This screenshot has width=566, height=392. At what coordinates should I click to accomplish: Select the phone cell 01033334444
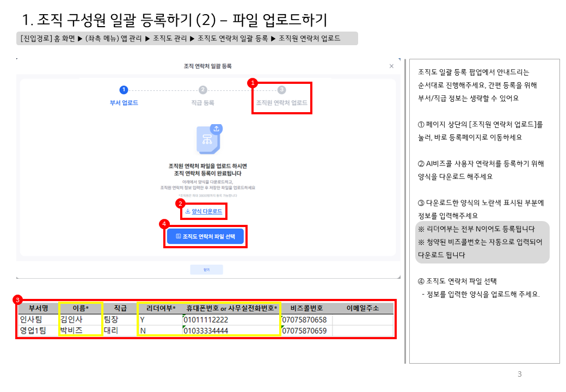click(231, 330)
